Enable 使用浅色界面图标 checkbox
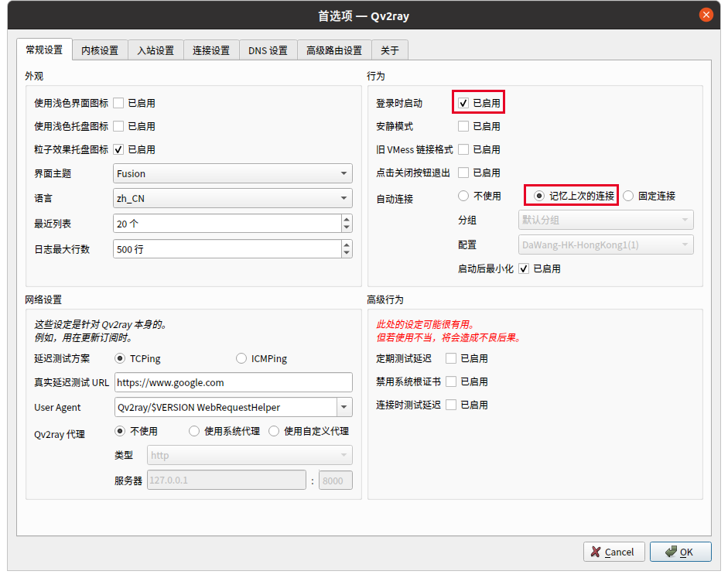728x578 pixels. pos(119,103)
